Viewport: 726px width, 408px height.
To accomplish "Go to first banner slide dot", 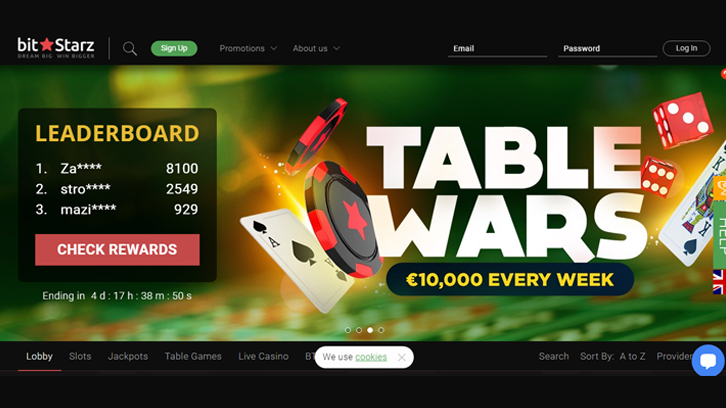I will [348, 330].
